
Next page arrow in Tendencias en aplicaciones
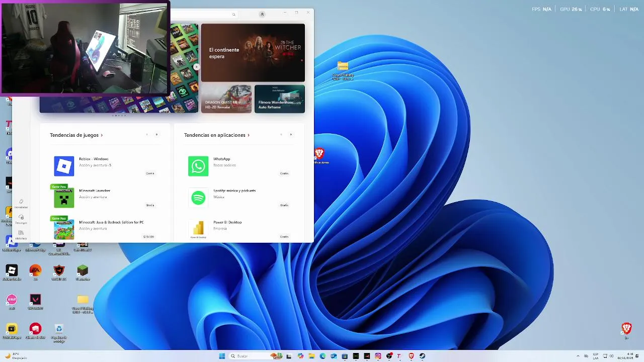pyautogui.click(x=291, y=135)
